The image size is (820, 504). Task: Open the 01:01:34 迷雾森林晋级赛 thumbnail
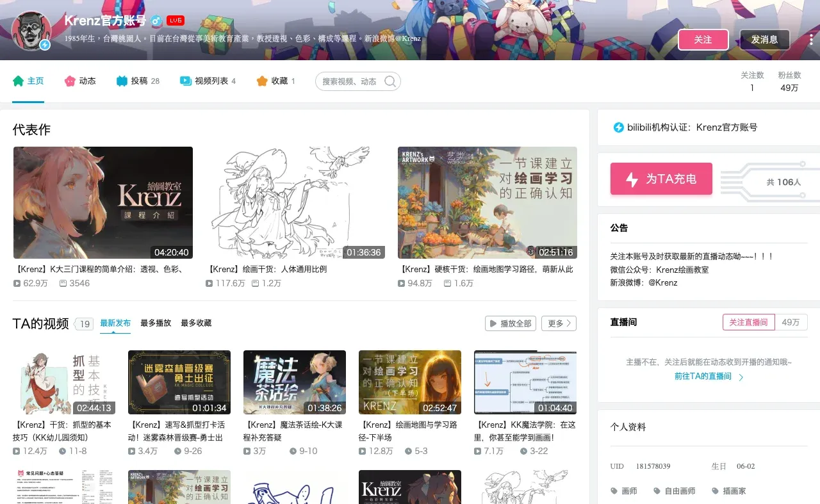pyautogui.click(x=179, y=382)
